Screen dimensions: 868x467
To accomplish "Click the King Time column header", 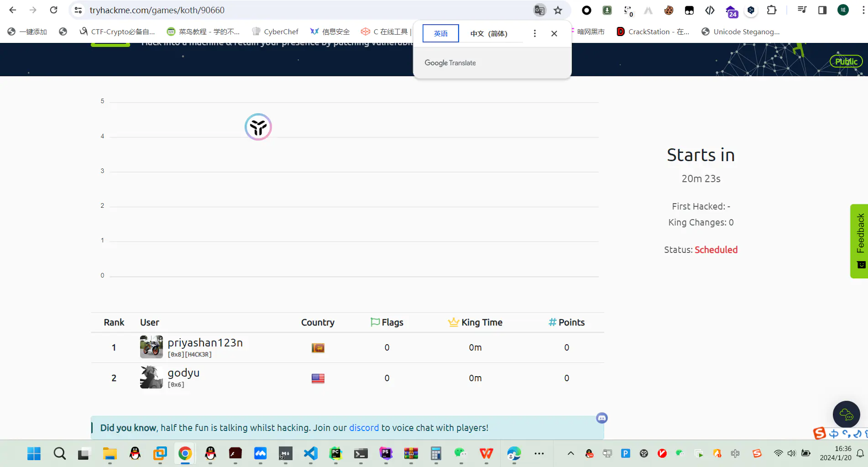I will coord(475,322).
